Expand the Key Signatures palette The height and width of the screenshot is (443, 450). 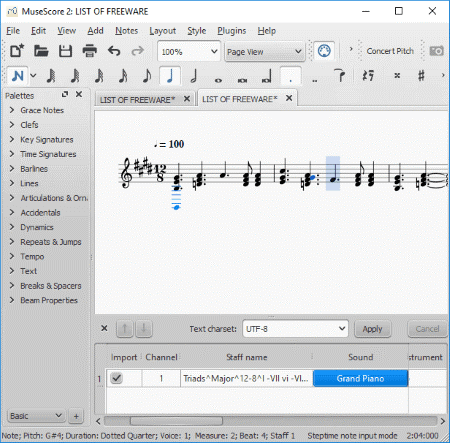tap(47, 140)
